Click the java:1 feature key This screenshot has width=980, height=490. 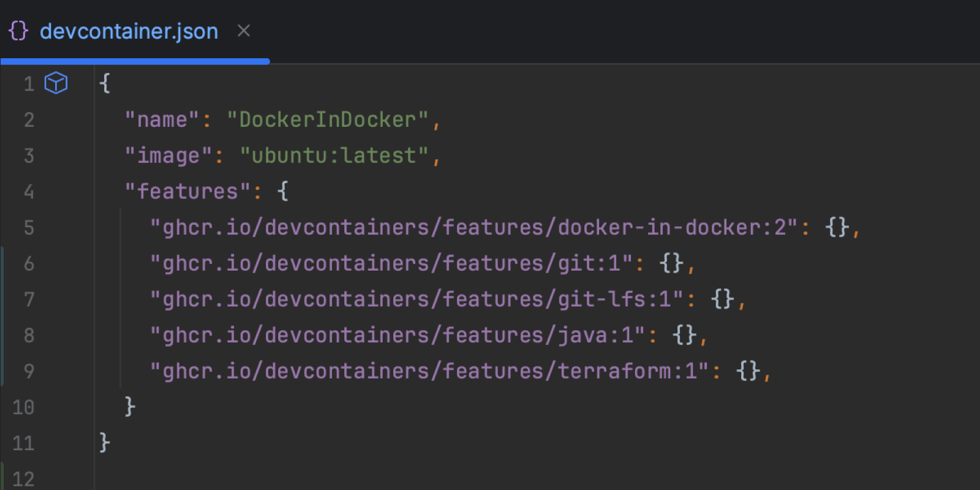398,335
